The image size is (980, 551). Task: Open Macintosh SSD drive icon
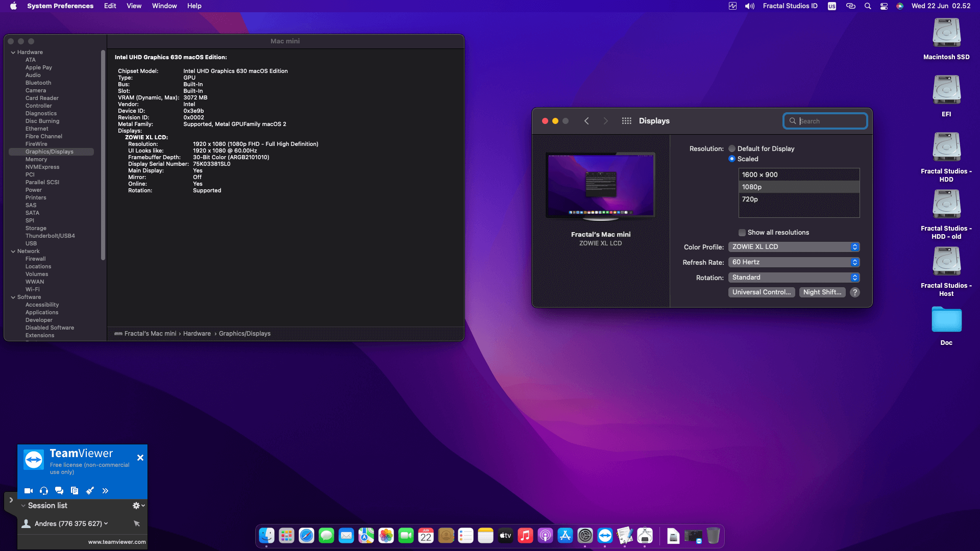[x=946, y=33]
